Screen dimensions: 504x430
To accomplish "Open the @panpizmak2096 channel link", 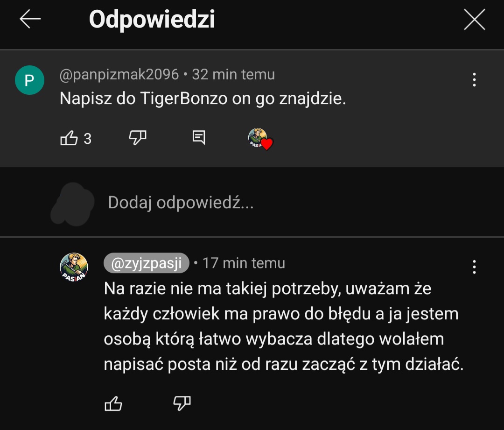I will click(119, 74).
